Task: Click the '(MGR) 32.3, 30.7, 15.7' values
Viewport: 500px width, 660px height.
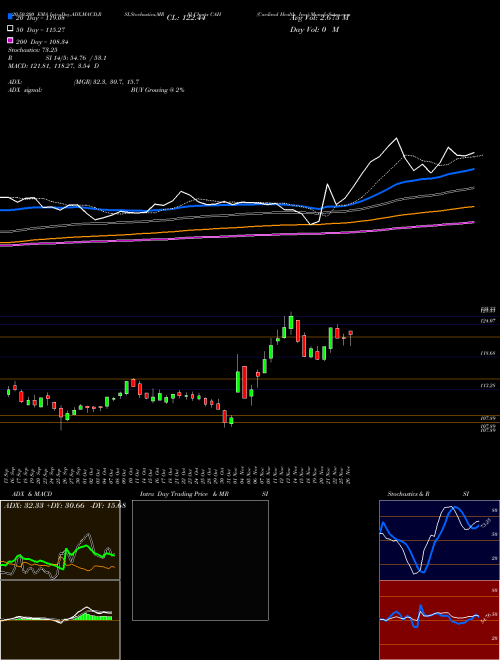Action: click(106, 82)
